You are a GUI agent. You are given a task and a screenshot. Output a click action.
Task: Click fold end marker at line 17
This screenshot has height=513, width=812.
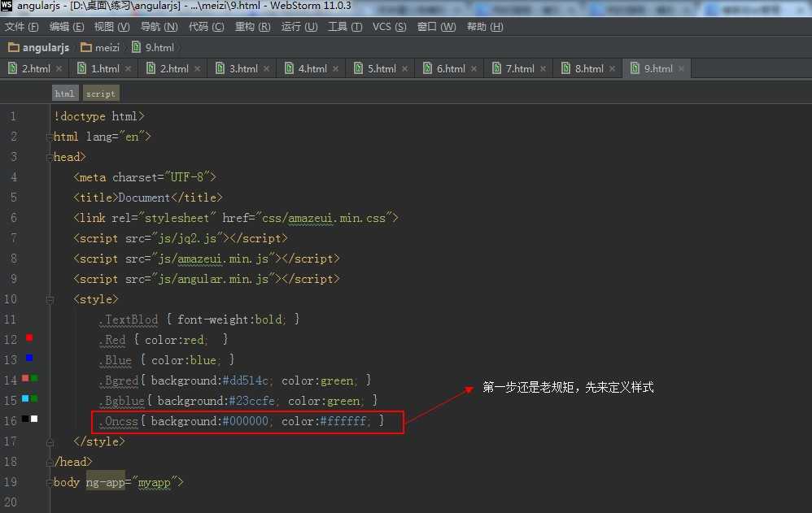coord(50,442)
